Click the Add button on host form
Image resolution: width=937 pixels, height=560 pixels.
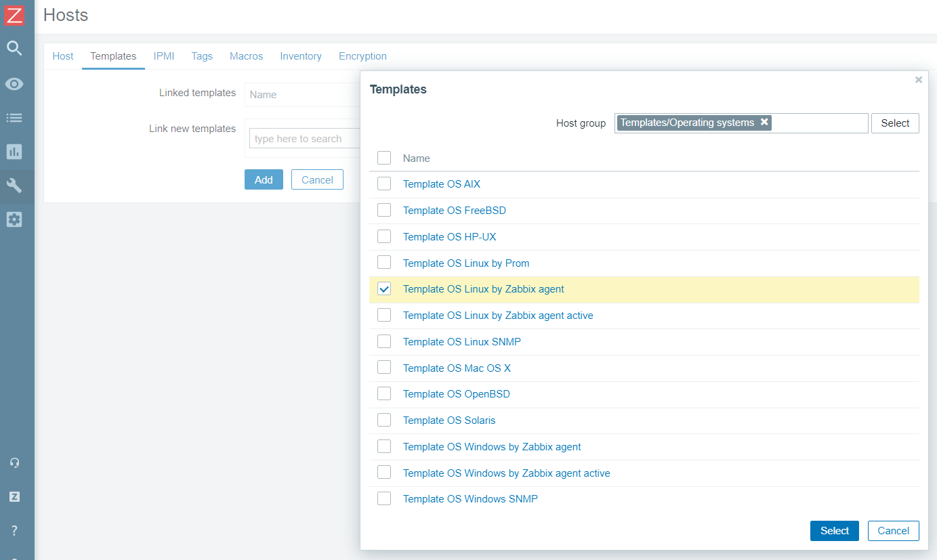264,179
